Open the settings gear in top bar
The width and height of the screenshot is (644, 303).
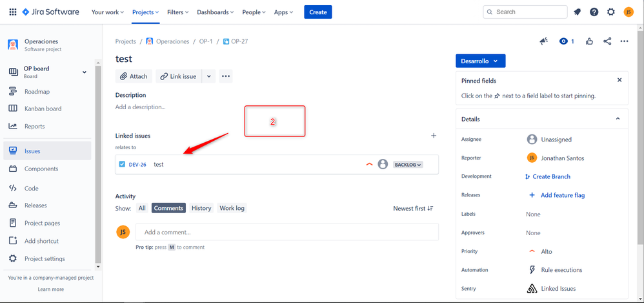click(611, 12)
